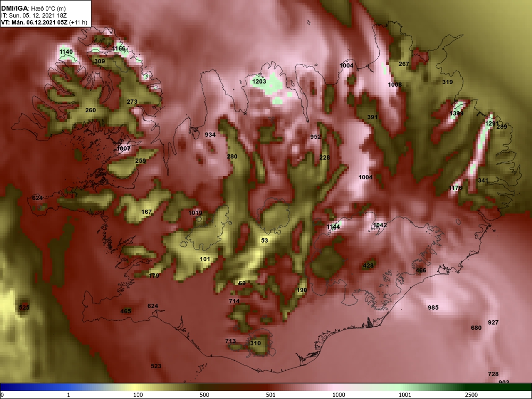Click the '273' height label
The image size is (532, 399).
tap(132, 102)
